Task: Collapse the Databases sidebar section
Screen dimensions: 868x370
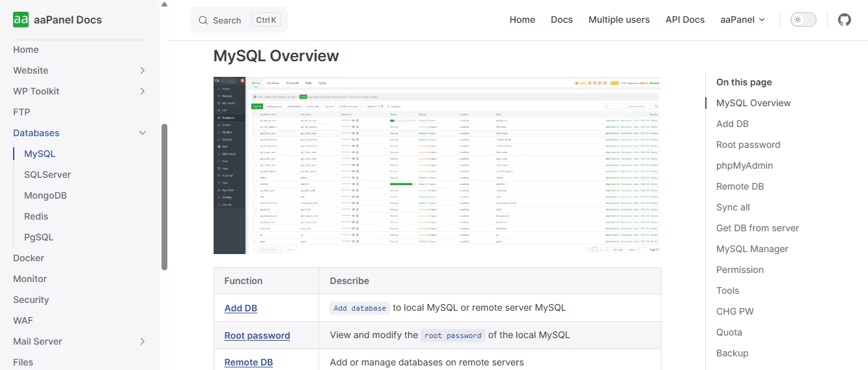Action: pyautogui.click(x=142, y=133)
